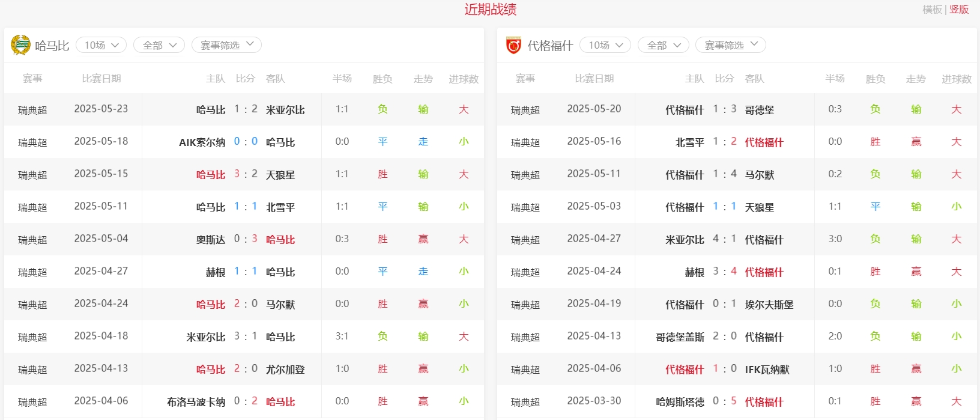Click the 进球数 column header for 哈马比
This screenshot has height=420, width=980.
[464, 79]
